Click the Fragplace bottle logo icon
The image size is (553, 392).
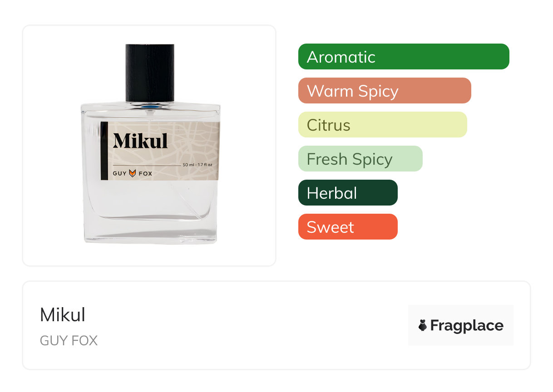click(423, 325)
